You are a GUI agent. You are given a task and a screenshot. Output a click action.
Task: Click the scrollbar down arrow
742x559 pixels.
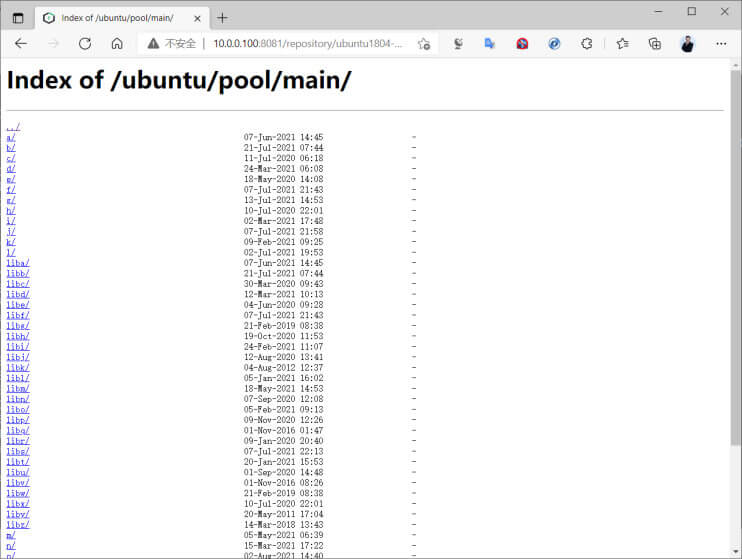pos(736,552)
